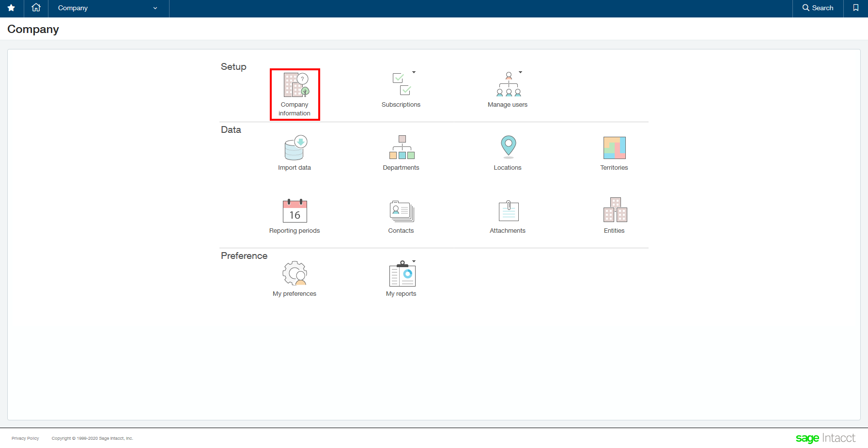Open the My reports clipboard icon
The image size is (868, 448).
[401, 274]
